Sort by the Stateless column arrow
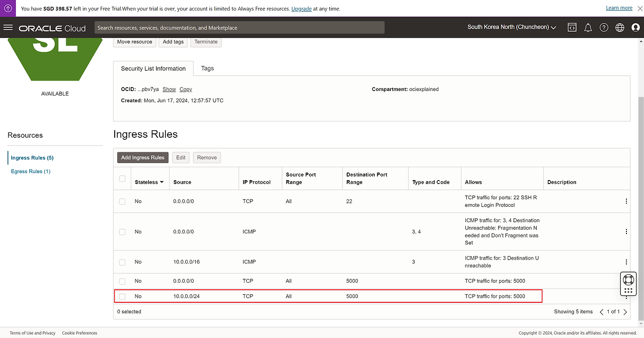Screen dimensions: 644x338 pyautogui.click(x=162, y=182)
